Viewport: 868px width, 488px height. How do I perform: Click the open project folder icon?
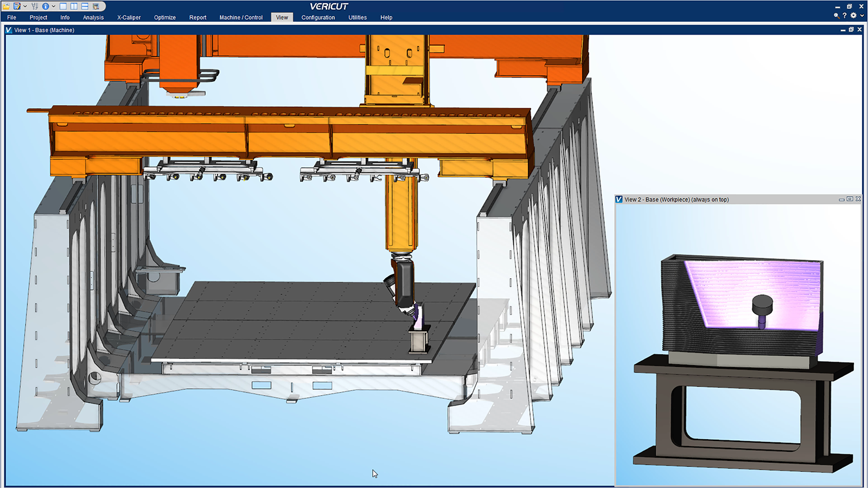coord(7,7)
